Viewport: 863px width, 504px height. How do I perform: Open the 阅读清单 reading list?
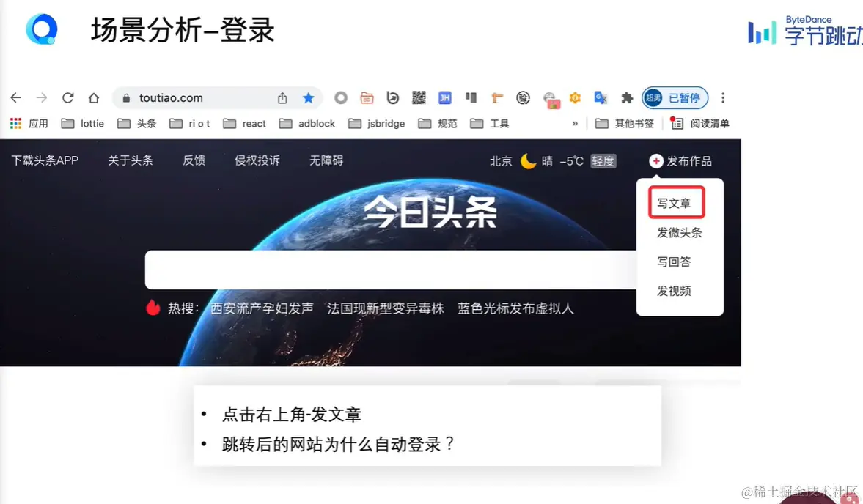coord(699,124)
